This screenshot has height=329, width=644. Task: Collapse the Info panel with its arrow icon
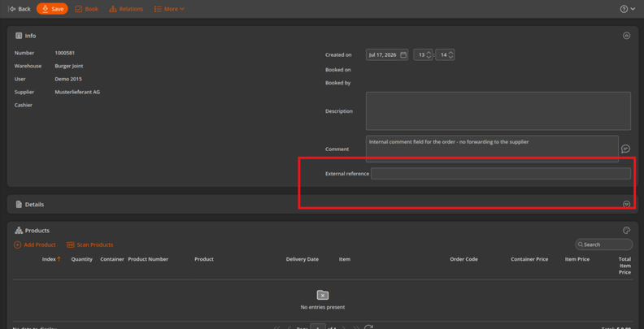626,36
